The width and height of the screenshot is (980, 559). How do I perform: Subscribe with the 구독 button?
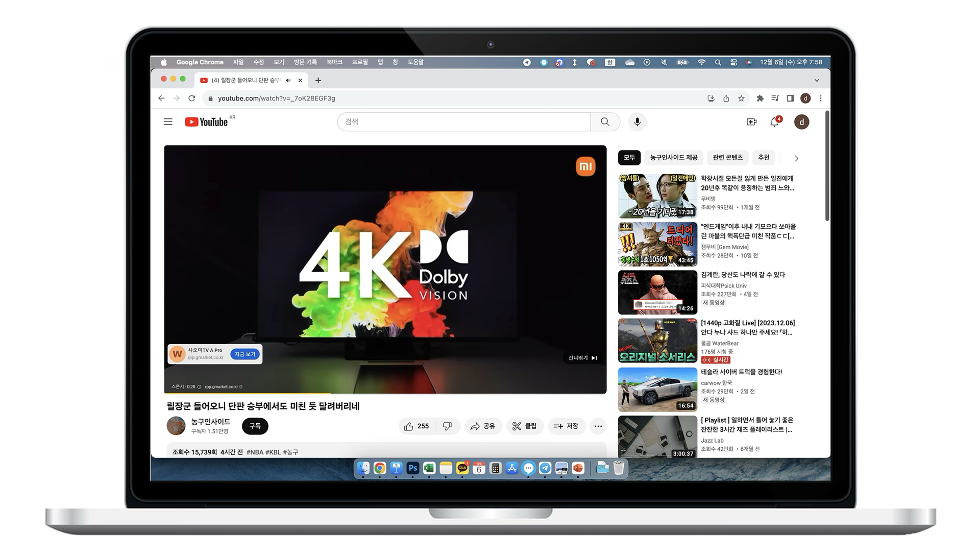(255, 426)
